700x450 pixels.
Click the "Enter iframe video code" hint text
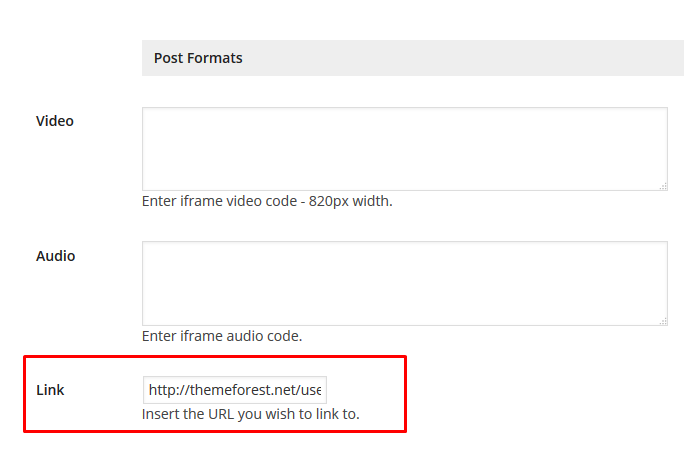click(x=267, y=201)
